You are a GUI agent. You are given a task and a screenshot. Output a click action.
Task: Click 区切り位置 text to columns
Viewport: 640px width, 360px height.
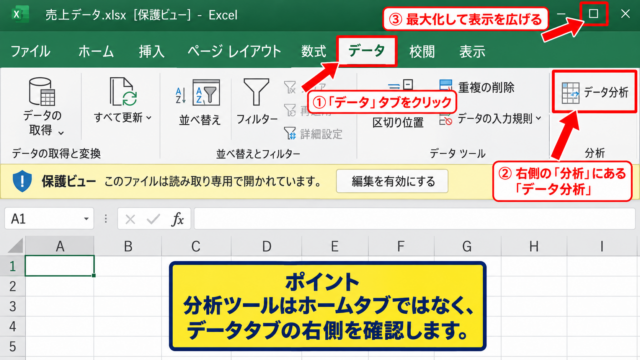tap(398, 122)
